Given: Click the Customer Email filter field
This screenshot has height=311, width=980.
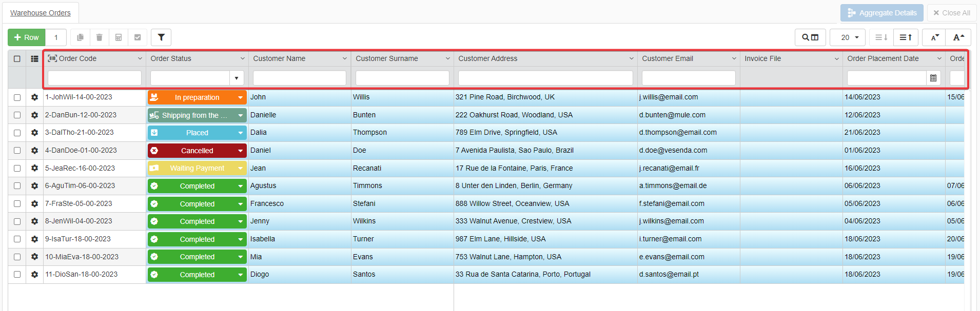Looking at the screenshot, I should (x=688, y=78).
